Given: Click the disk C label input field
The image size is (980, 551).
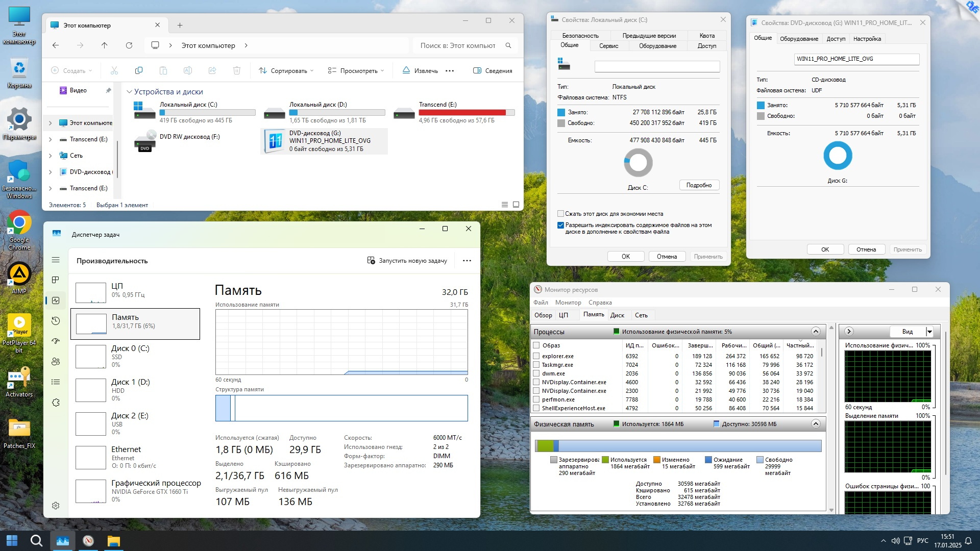Looking at the screenshot, I should 657,66.
